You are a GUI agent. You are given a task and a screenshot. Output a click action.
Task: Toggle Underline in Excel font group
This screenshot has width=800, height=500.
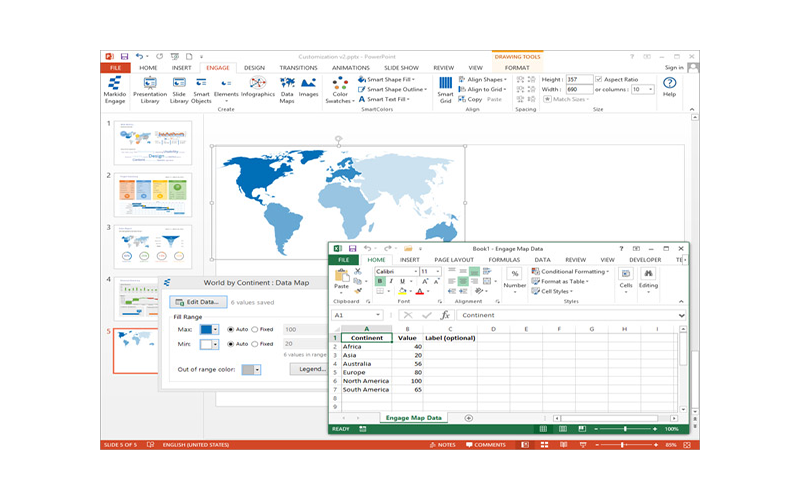click(x=402, y=281)
